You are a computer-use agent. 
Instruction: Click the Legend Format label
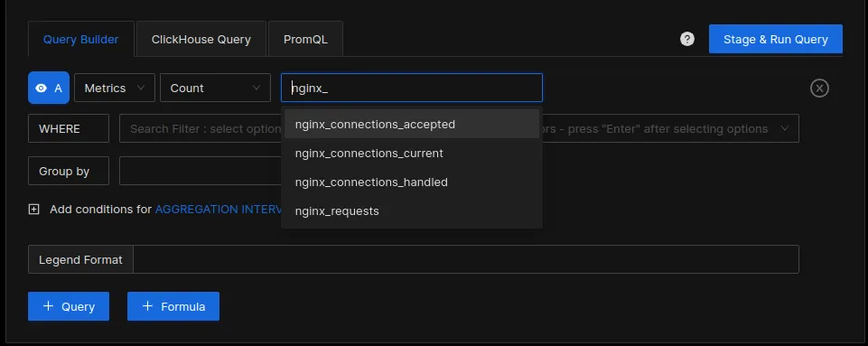pos(80,259)
